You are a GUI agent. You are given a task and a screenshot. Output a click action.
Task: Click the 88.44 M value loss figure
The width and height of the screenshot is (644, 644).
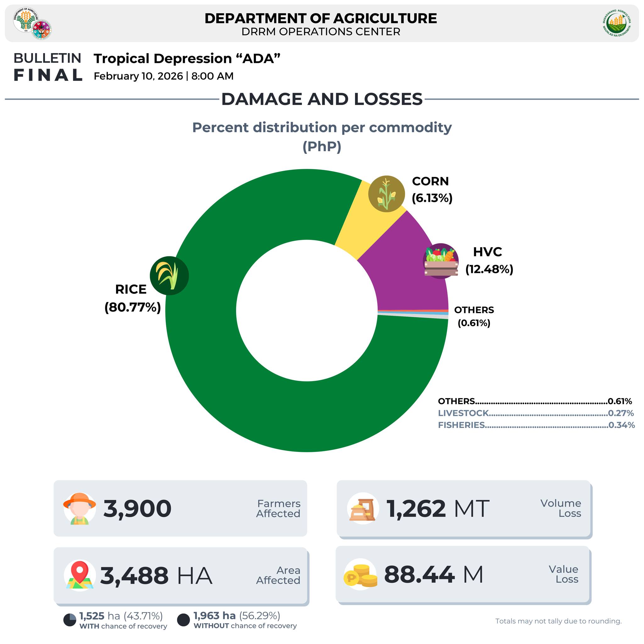tap(434, 575)
